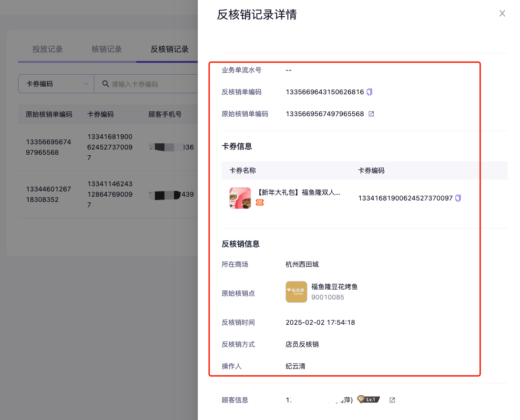Close the 反核销记录详情 drawer
520x420 pixels.
point(502,13)
